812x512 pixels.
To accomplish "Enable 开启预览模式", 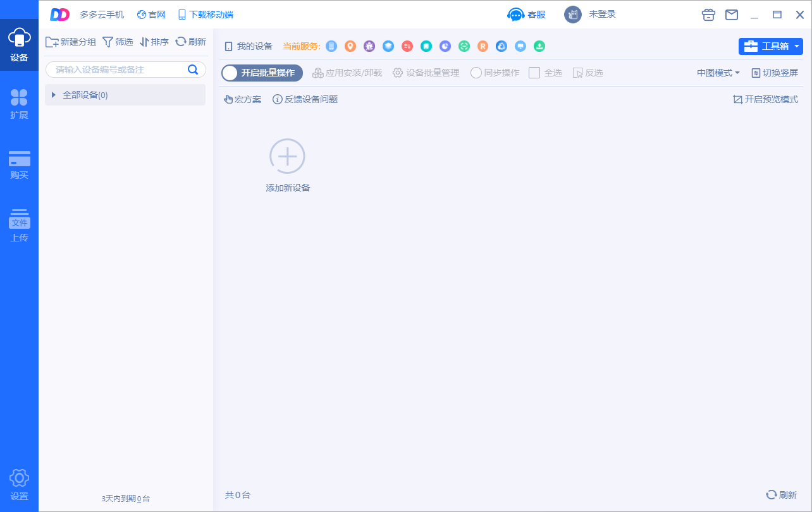I will [x=765, y=99].
